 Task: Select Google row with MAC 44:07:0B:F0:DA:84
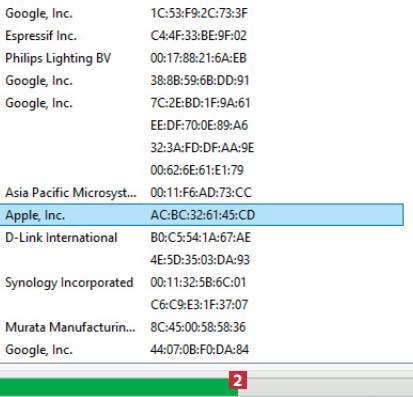click(202, 349)
